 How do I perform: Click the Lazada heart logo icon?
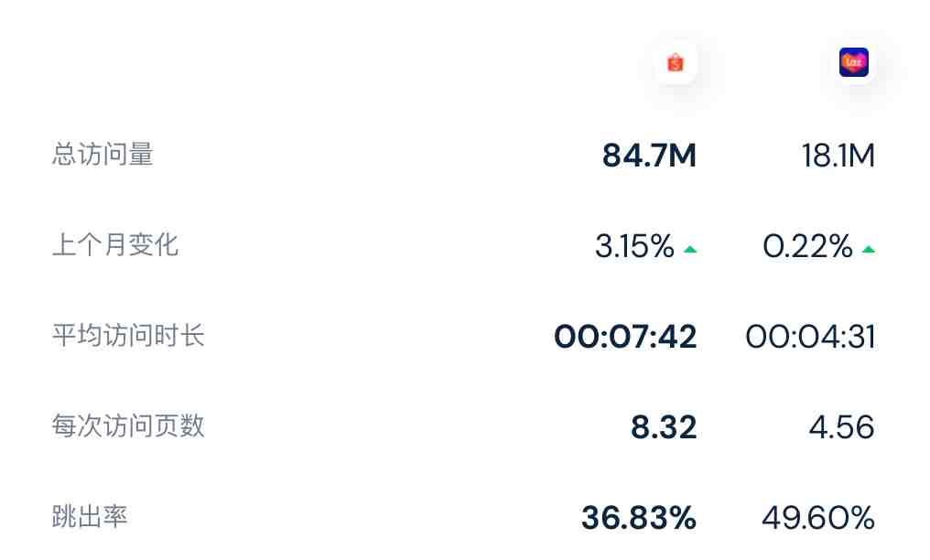(x=853, y=62)
